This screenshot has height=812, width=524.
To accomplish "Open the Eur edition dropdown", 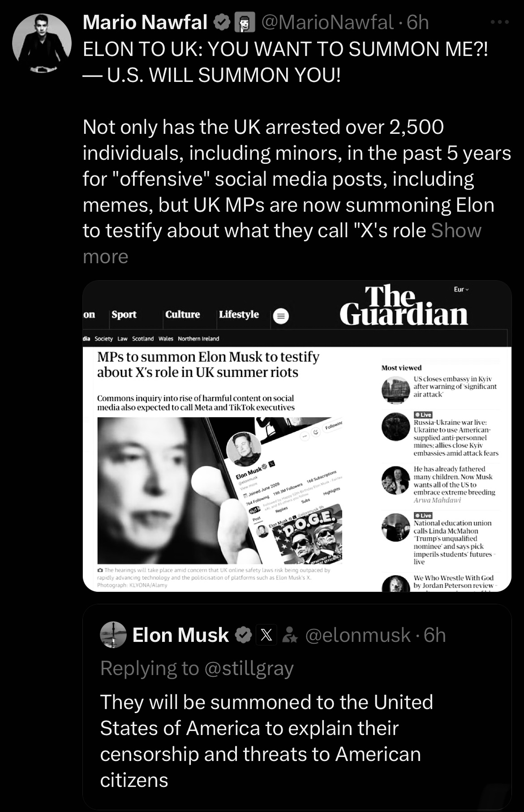I will tap(461, 290).
